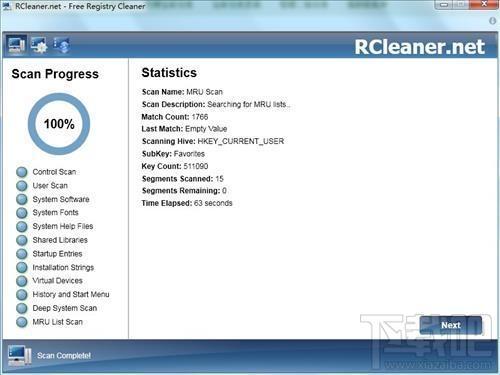Click the System Software status indicator

(22, 199)
